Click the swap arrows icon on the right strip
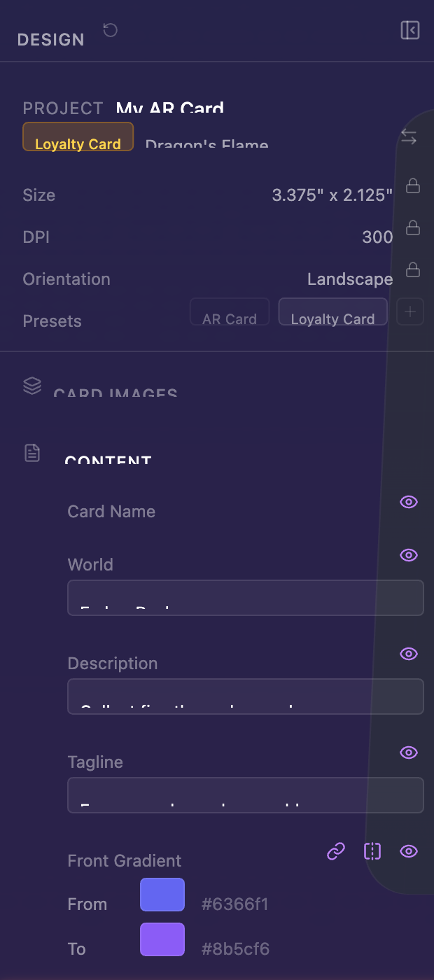The image size is (434, 980). [409, 137]
